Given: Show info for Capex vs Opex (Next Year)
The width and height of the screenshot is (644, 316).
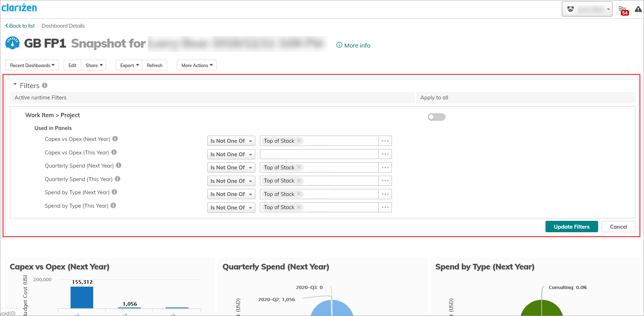Looking at the screenshot, I should [115, 139].
